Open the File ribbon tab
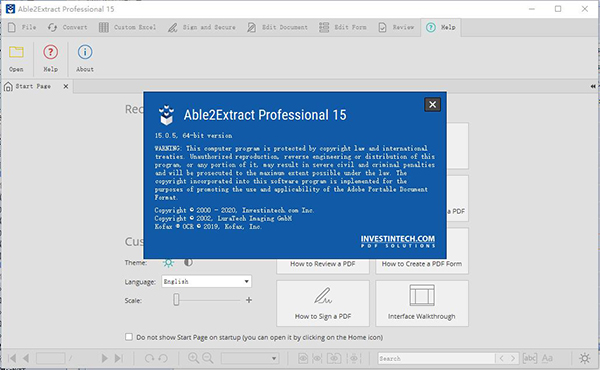 pyautogui.click(x=22, y=27)
